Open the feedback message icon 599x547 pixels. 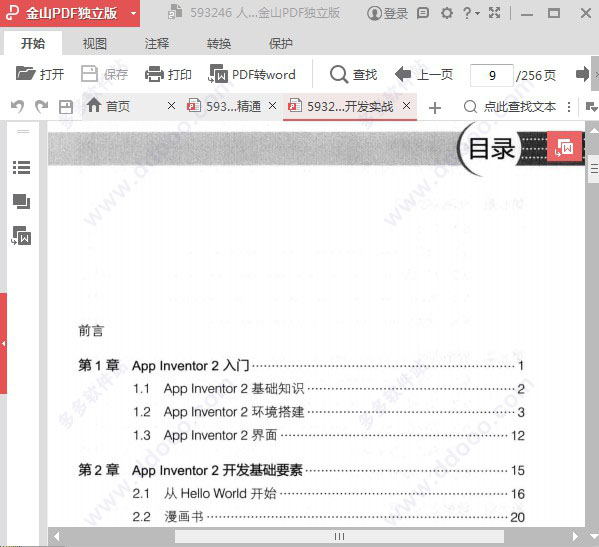(x=423, y=13)
